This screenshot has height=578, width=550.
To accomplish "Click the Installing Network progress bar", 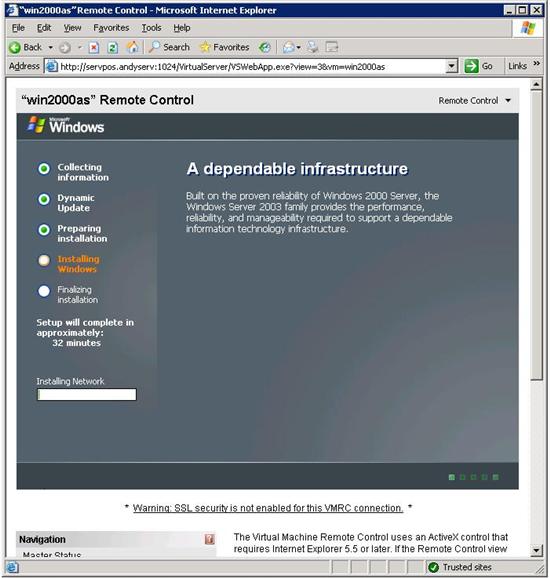I will click(87, 394).
